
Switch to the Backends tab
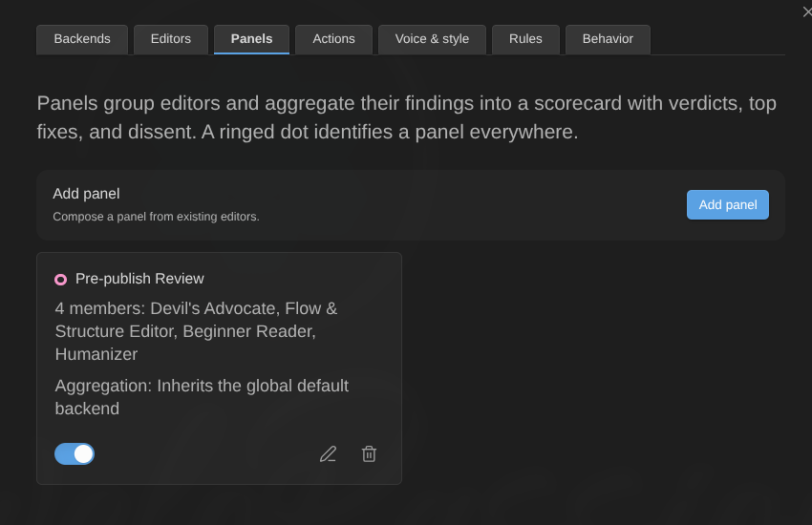tap(82, 39)
